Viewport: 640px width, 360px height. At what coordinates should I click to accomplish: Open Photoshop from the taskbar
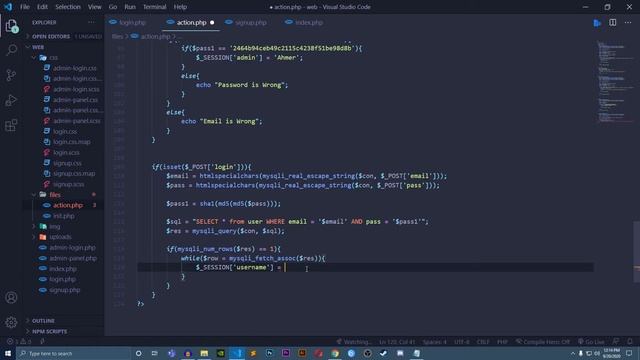pos(269,353)
